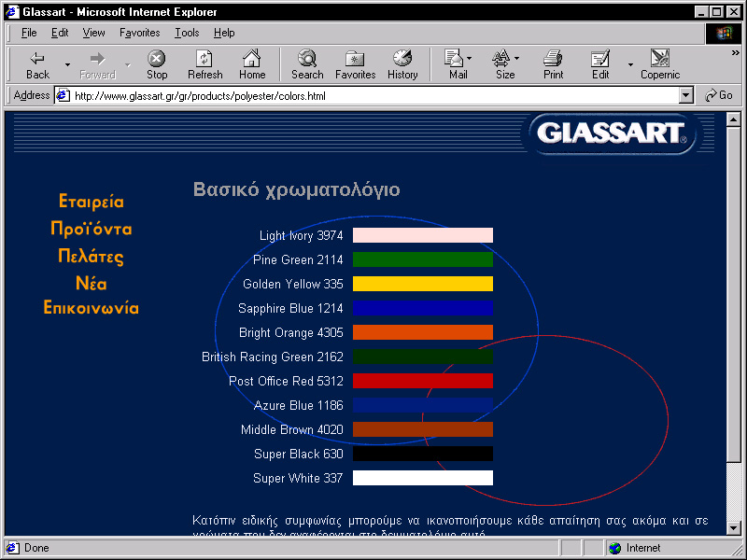747x560 pixels.
Task: Open the Προϊόντα navigation link
Action: point(91,229)
